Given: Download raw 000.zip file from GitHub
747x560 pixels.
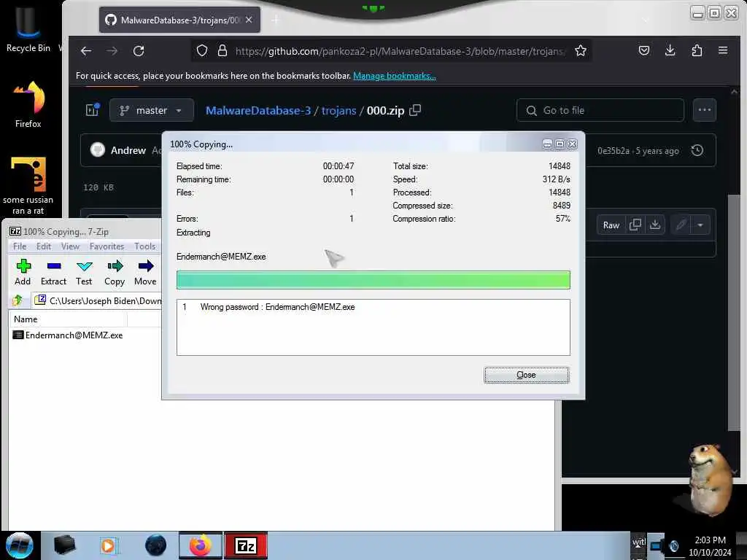Looking at the screenshot, I should point(655,225).
